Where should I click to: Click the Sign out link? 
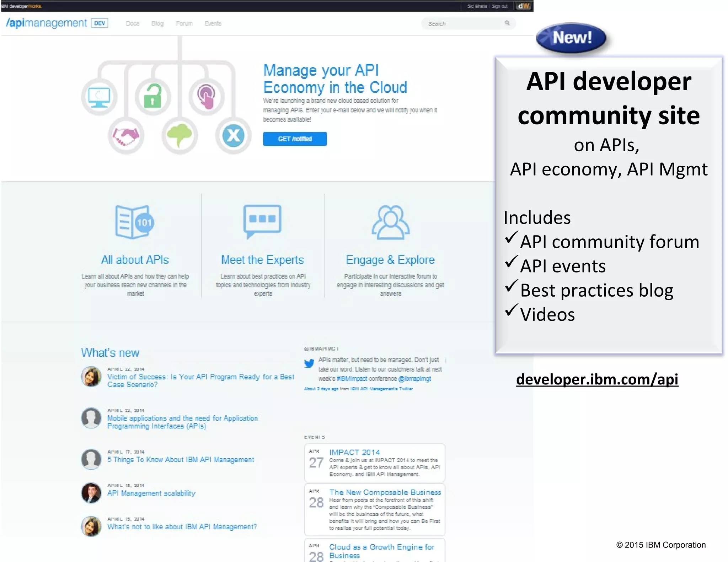[499, 6]
